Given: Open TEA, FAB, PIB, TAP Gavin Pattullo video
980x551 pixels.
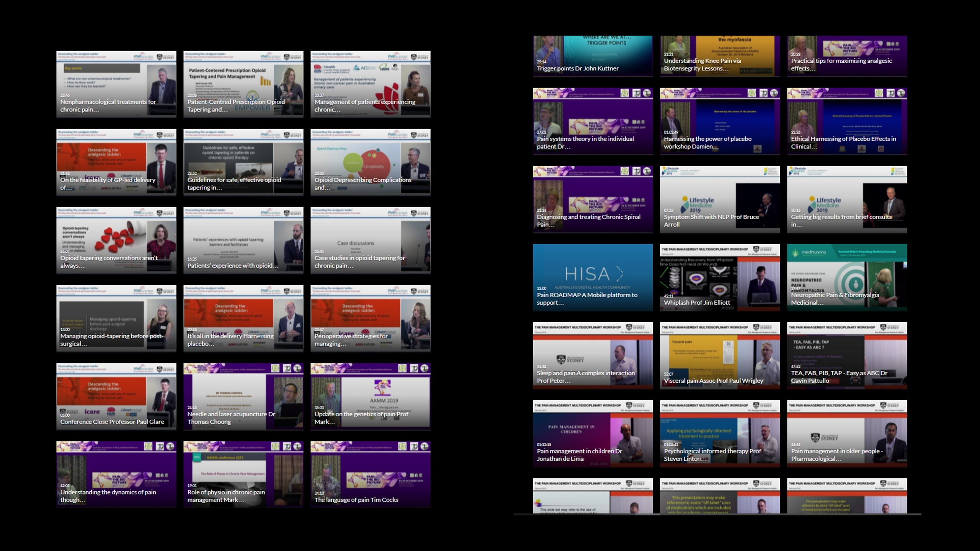Looking at the screenshot, I should click(x=847, y=355).
